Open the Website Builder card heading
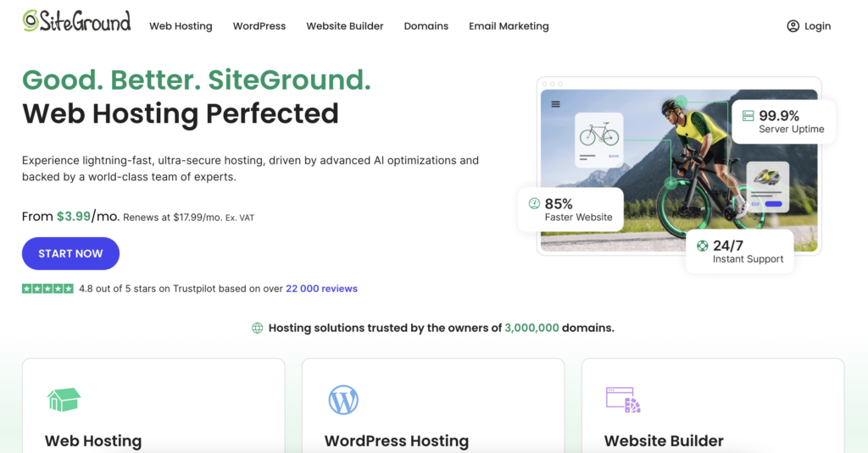 [664, 441]
